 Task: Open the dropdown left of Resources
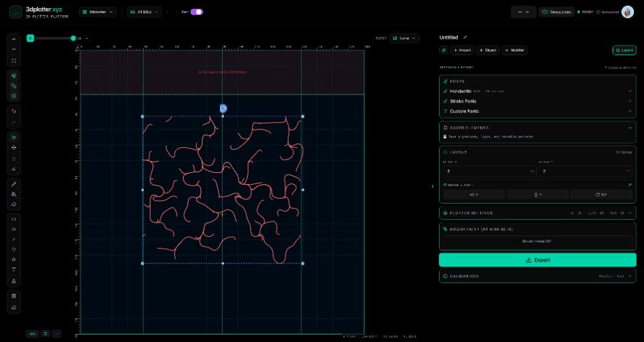coord(523,12)
